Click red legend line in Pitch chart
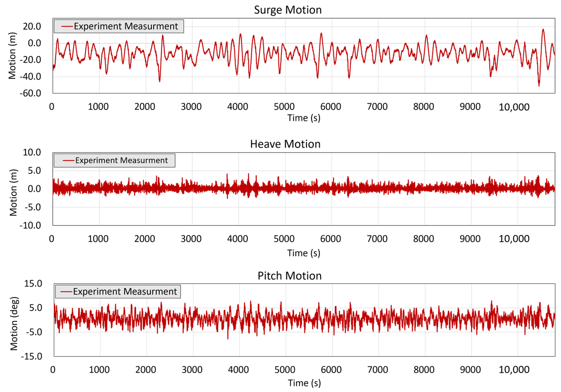Screen dimensions: 561x392 (x=66, y=292)
